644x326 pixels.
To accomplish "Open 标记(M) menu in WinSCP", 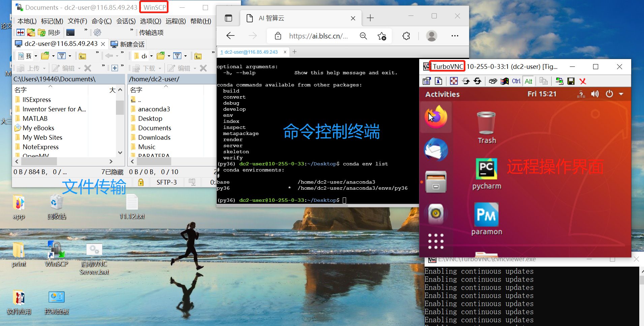I will point(52,21).
